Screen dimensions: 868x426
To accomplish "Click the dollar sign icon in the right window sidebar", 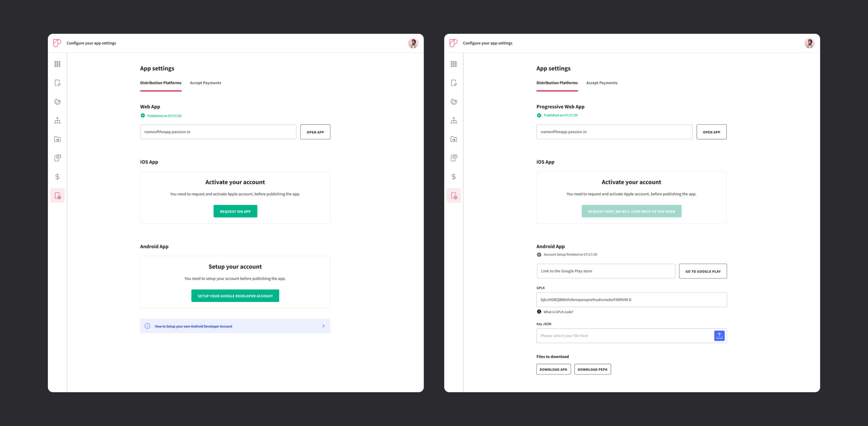I will click(x=454, y=177).
